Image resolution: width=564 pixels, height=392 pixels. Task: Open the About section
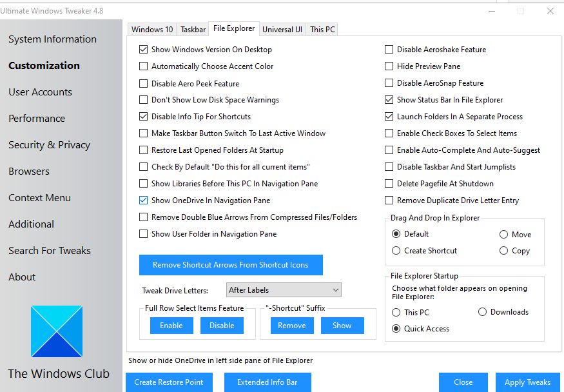point(22,277)
